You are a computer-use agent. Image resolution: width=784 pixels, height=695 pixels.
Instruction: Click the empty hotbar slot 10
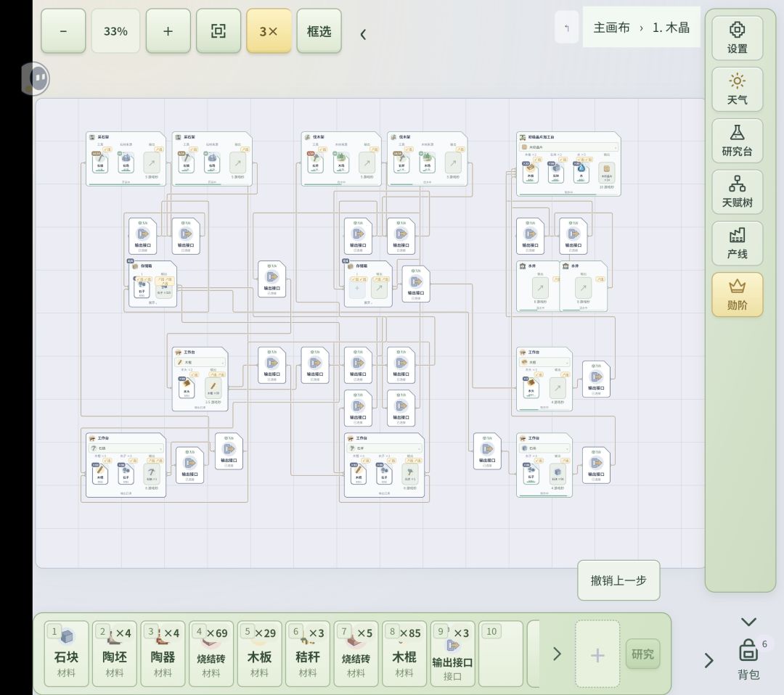[500, 654]
